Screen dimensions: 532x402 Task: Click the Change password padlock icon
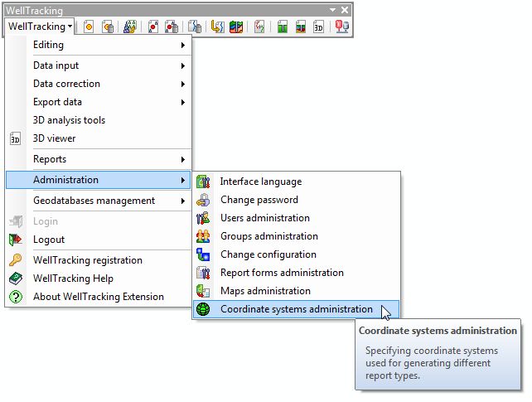point(203,200)
